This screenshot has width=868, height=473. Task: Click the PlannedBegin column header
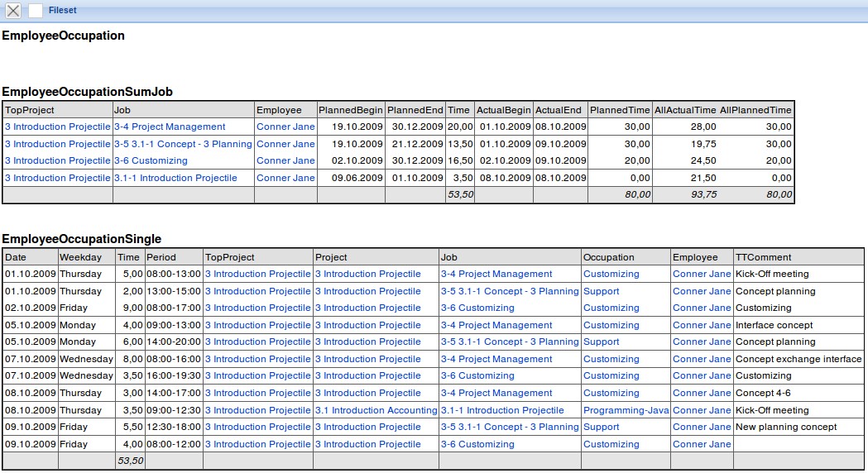pyautogui.click(x=351, y=110)
